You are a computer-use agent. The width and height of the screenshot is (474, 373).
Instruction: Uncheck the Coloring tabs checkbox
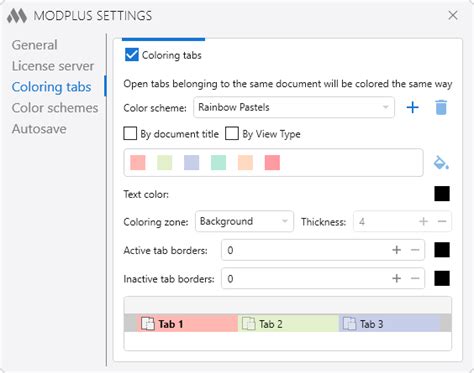(132, 55)
